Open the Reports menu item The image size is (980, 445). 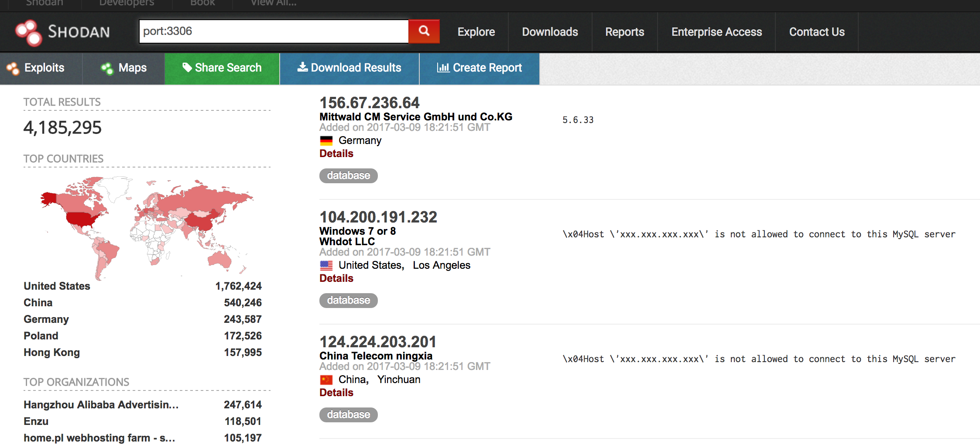pos(624,32)
